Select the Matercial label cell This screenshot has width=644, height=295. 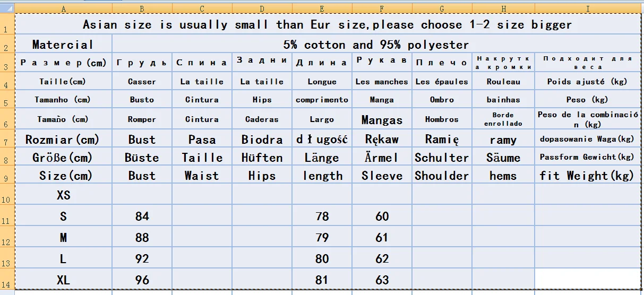click(x=63, y=45)
